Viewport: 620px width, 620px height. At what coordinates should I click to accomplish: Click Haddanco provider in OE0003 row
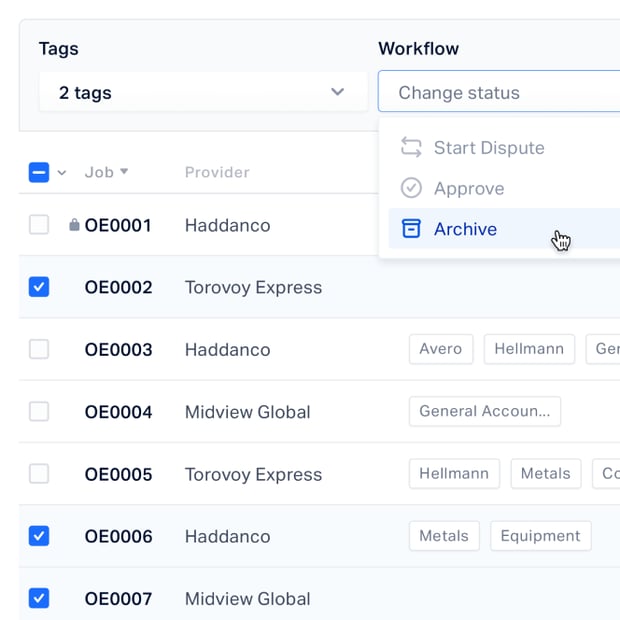(x=228, y=350)
